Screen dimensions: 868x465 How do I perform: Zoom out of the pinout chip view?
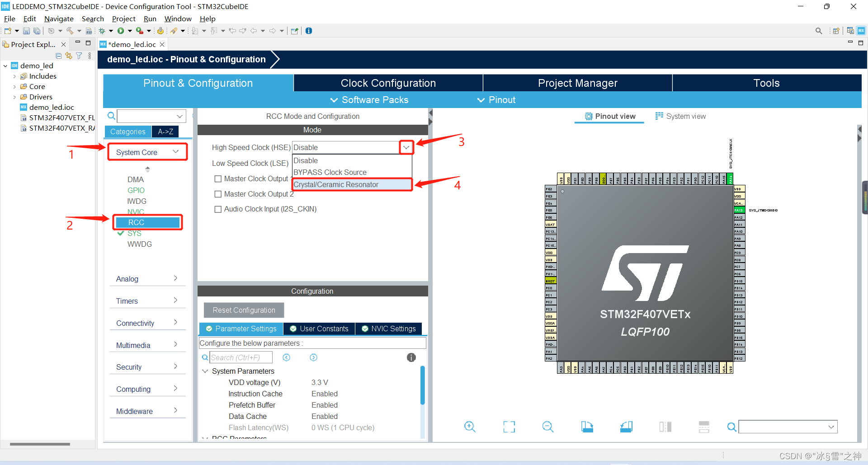[548, 427]
